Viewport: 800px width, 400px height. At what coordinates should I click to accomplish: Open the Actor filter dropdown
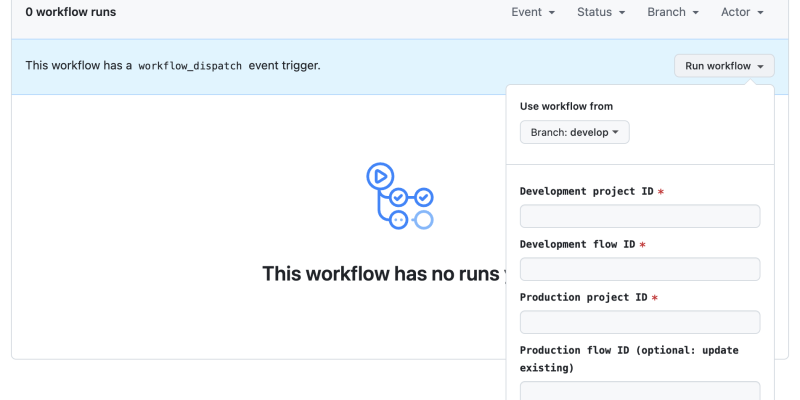click(x=742, y=12)
